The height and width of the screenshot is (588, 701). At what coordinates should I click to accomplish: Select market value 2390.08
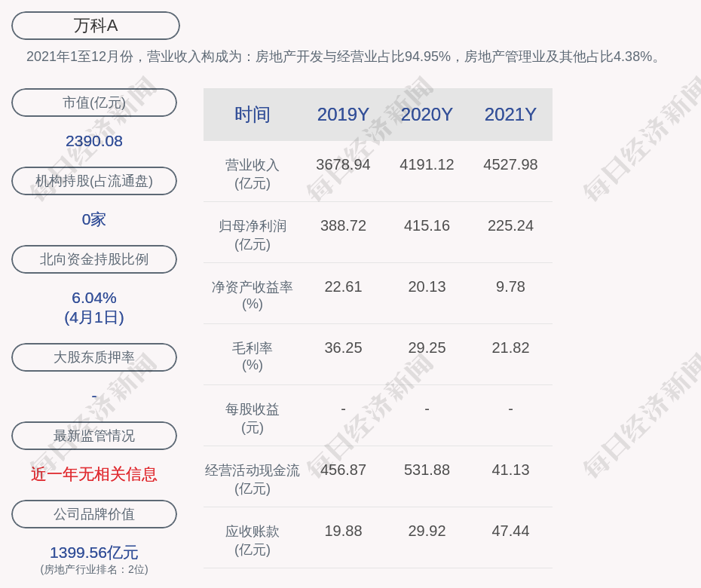(x=94, y=141)
